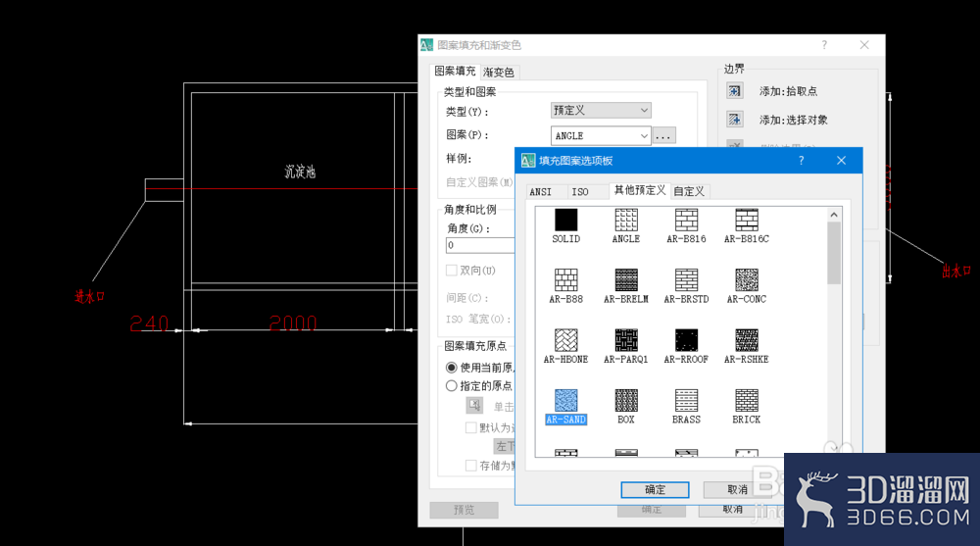Select the AR-CONC concrete pattern
Screen dimensions: 980x546
[x=746, y=280]
